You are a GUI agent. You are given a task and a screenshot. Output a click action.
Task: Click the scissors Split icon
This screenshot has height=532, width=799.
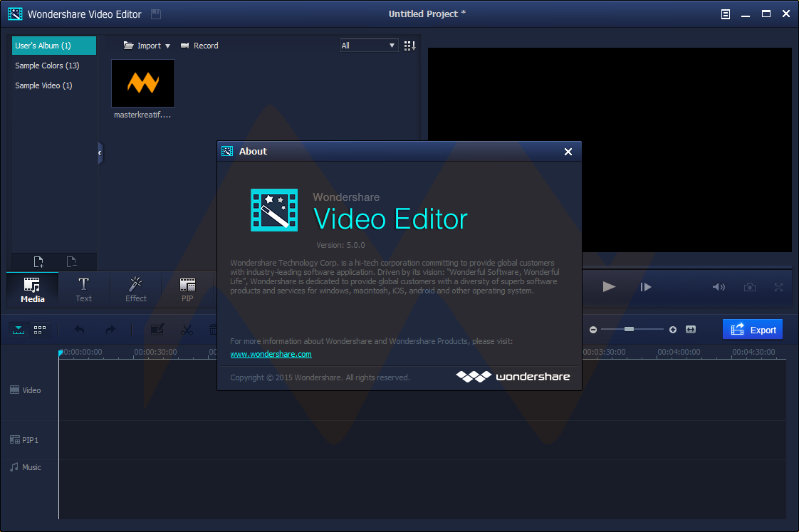[187, 330]
